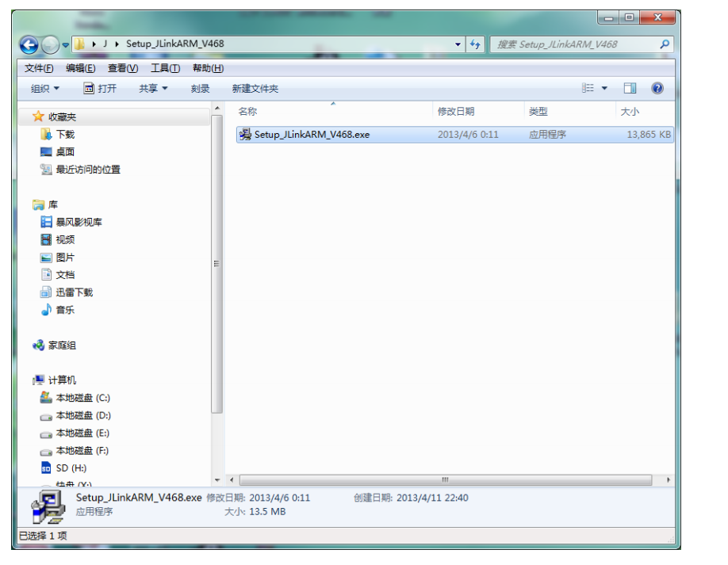
Task: Click horizontal scrollbar left arrow
Action: click(x=232, y=480)
